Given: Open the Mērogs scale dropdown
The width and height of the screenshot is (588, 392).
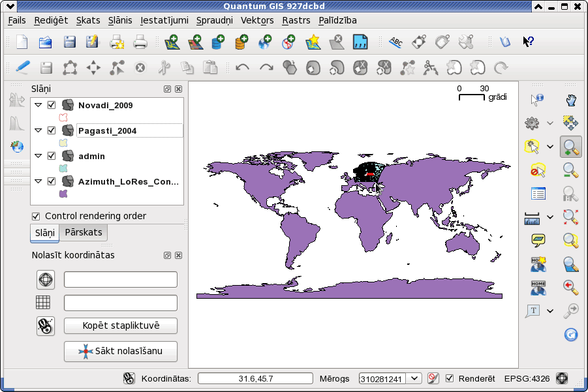Looking at the screenshot, I should pyautogui.click(x=414, y=378).
